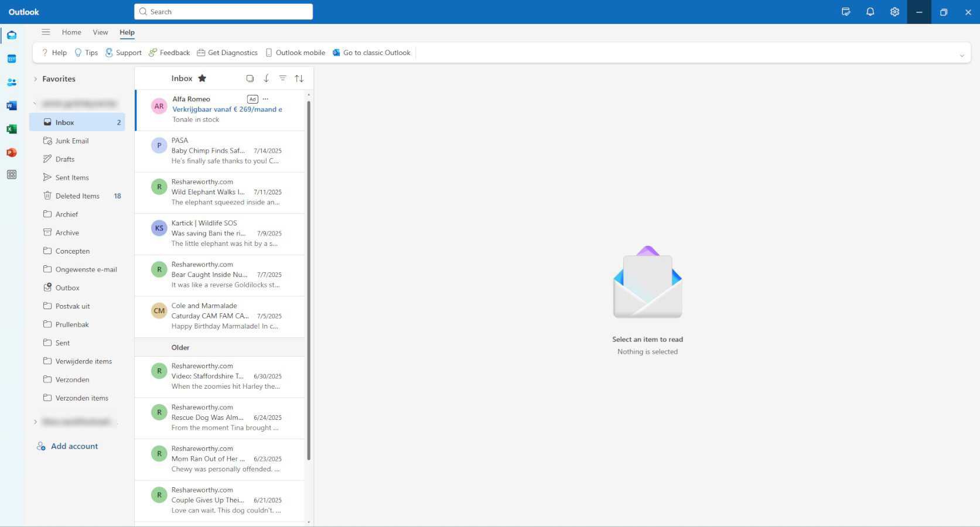Image resolution: width=980 pixels, height=527 pixels.
Task: Select the Help tab
Action: point(127,33)
